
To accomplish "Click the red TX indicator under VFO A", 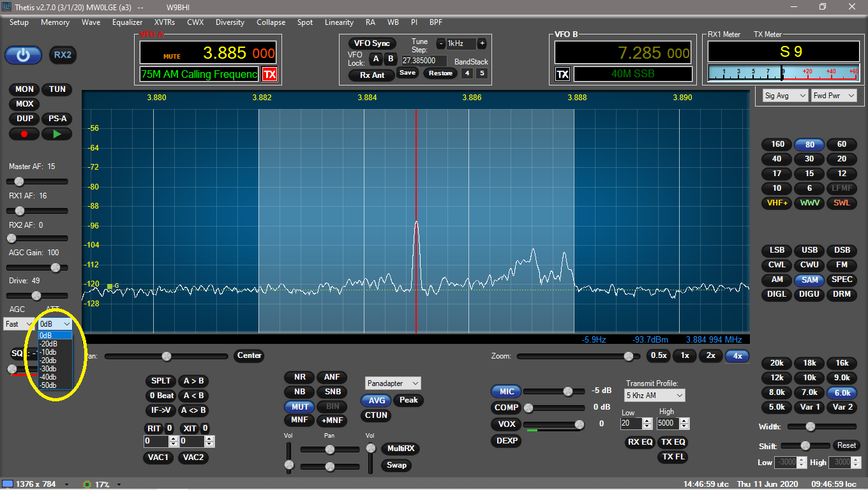I will point(270,75).
